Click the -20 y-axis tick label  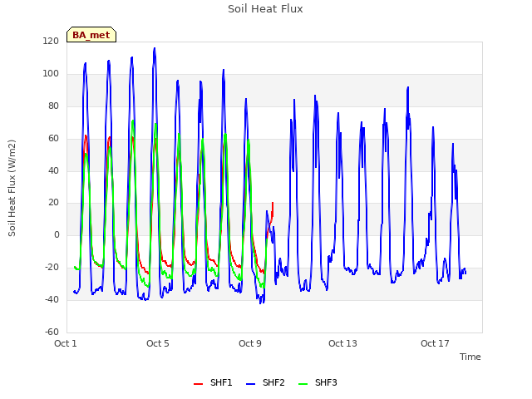[x=52, y=268]
